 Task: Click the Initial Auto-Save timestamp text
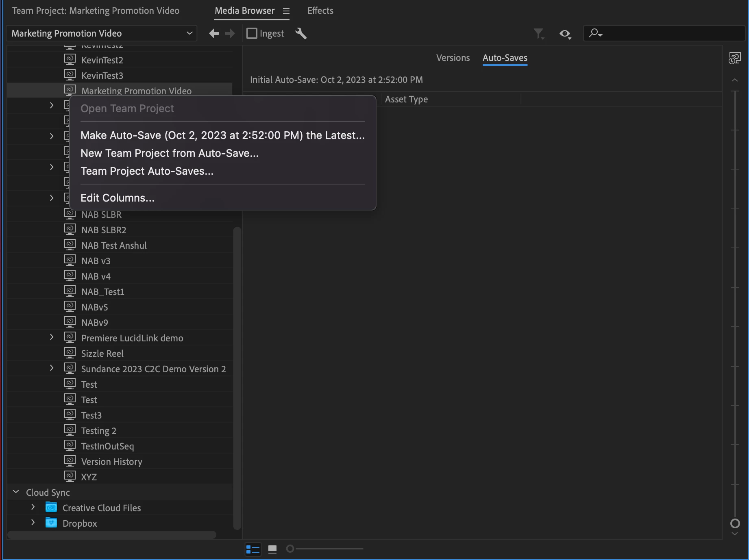coord(336,80)
